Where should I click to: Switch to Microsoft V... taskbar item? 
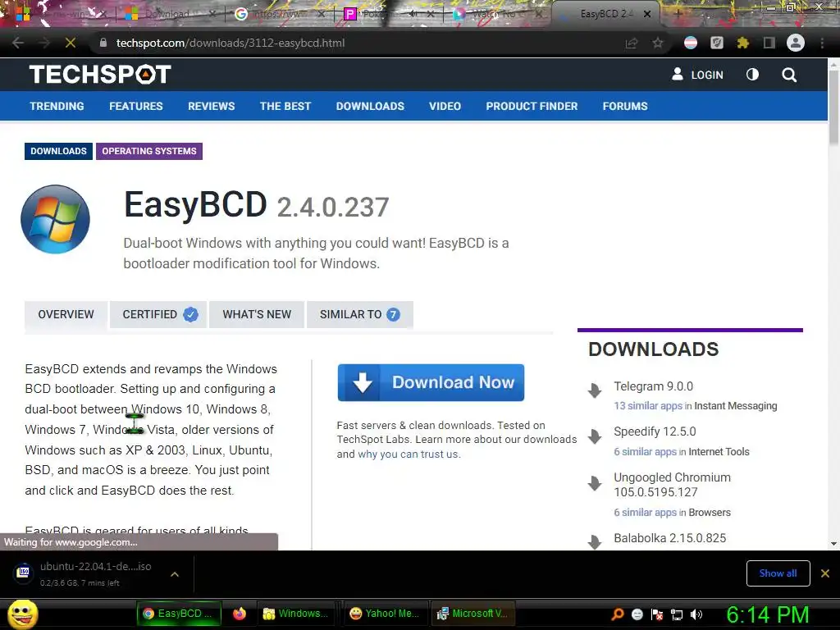pyautogui.click(x=472, y=614)
